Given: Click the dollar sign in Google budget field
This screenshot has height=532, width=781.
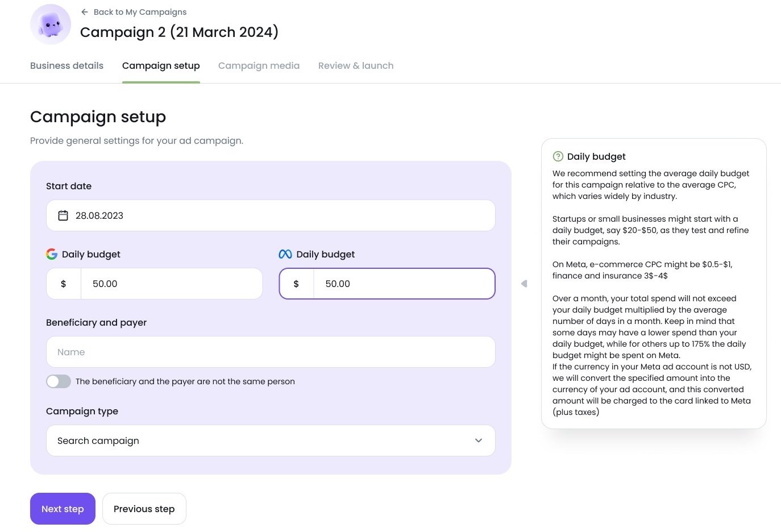Looking at the screenshot, I should click(x=63, y=284).
